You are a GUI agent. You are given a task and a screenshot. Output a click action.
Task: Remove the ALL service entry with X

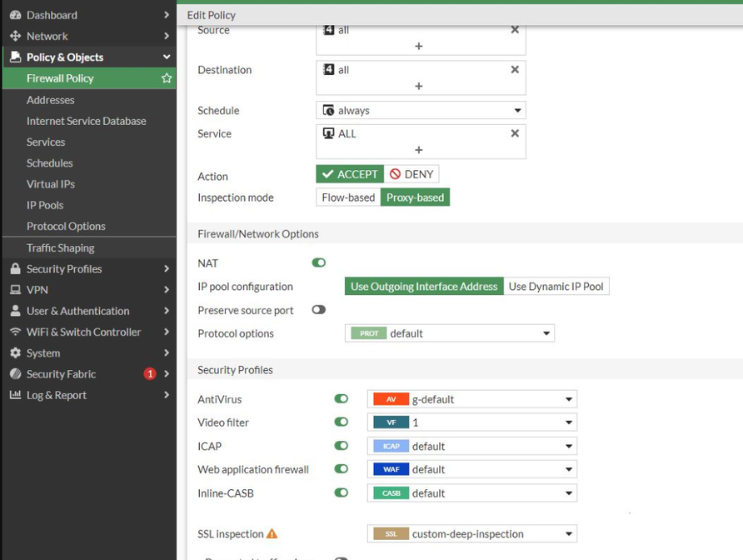(515, 133)
